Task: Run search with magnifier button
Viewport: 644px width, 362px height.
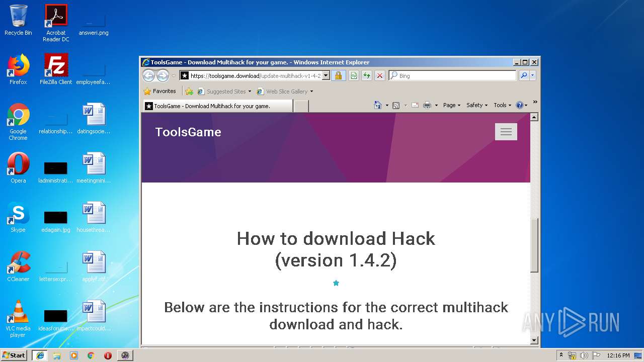Action: [x=524, y=76]
